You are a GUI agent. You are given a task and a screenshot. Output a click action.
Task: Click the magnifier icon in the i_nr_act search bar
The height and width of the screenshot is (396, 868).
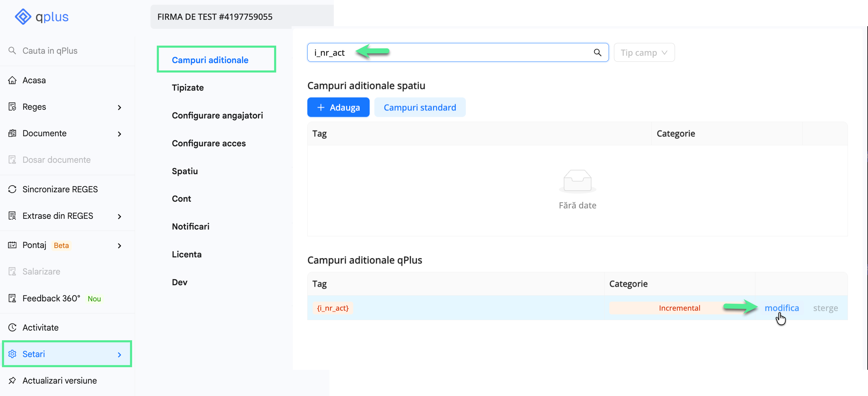point(598,52)
